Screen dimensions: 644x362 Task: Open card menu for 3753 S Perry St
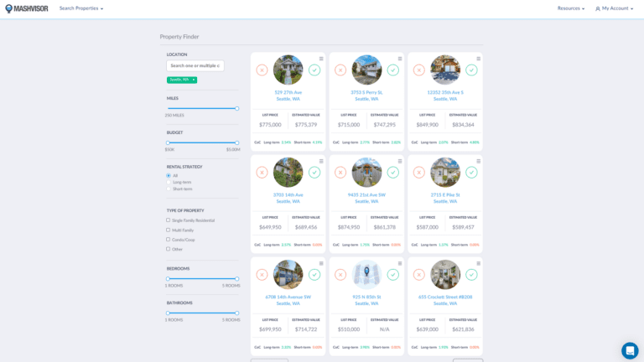click(x=400, y=59)
